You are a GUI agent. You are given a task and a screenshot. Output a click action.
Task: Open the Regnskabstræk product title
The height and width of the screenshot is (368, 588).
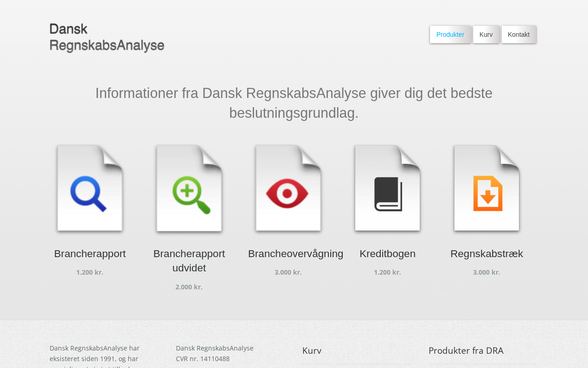click(487, 254)
